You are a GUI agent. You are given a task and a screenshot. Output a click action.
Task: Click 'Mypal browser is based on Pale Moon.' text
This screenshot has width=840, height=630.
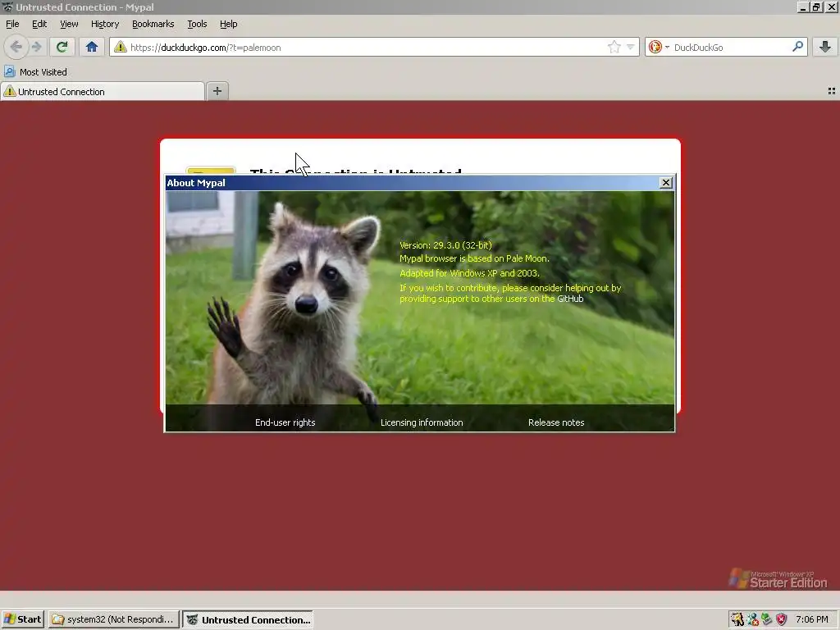(x=475, y=258)
